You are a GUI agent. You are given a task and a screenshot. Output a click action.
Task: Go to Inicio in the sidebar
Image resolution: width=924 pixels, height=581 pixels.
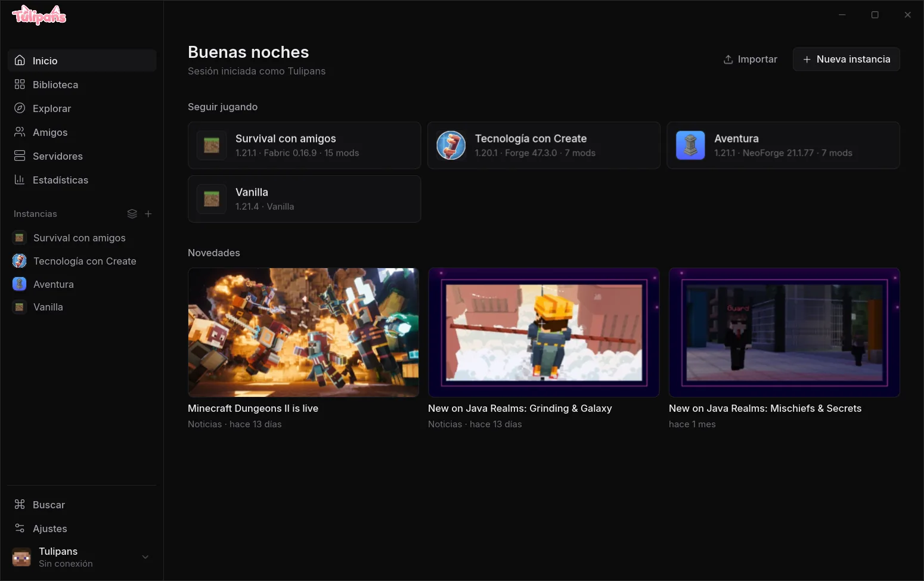point(82,61)
